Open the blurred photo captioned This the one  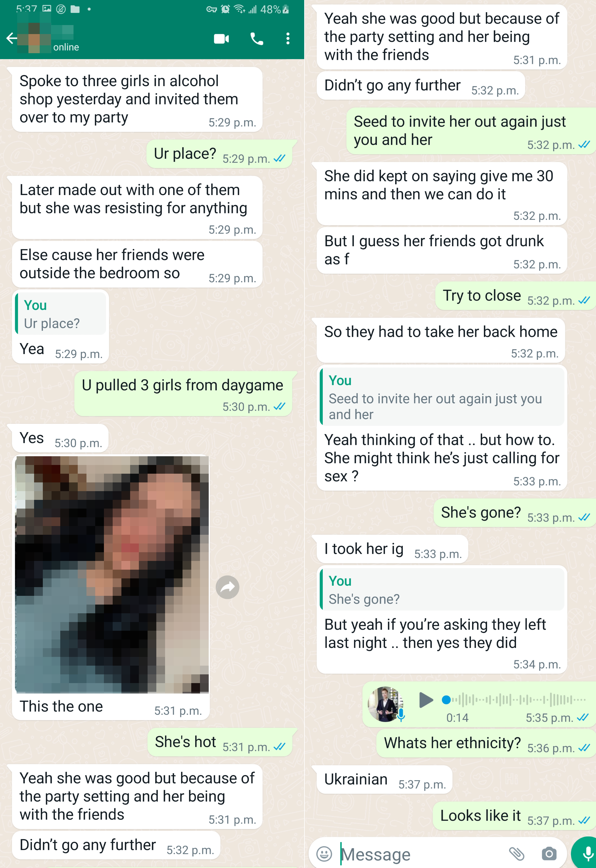pos(112,574)
